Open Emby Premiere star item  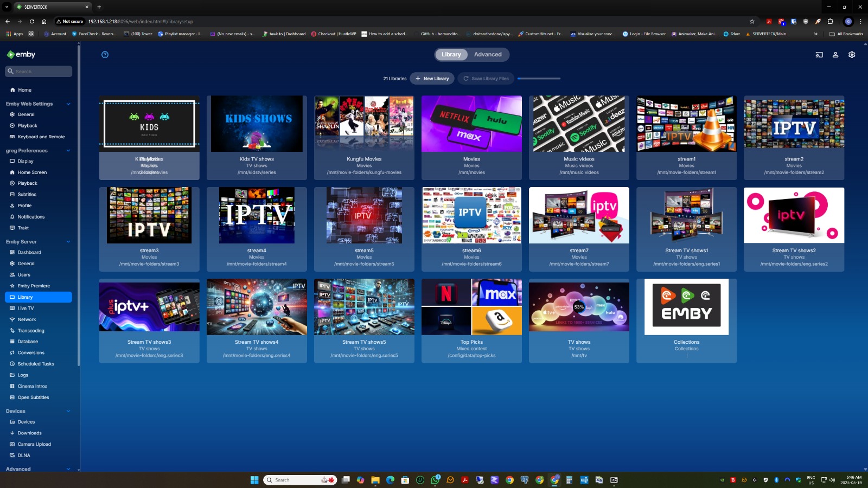coord(39,286)
